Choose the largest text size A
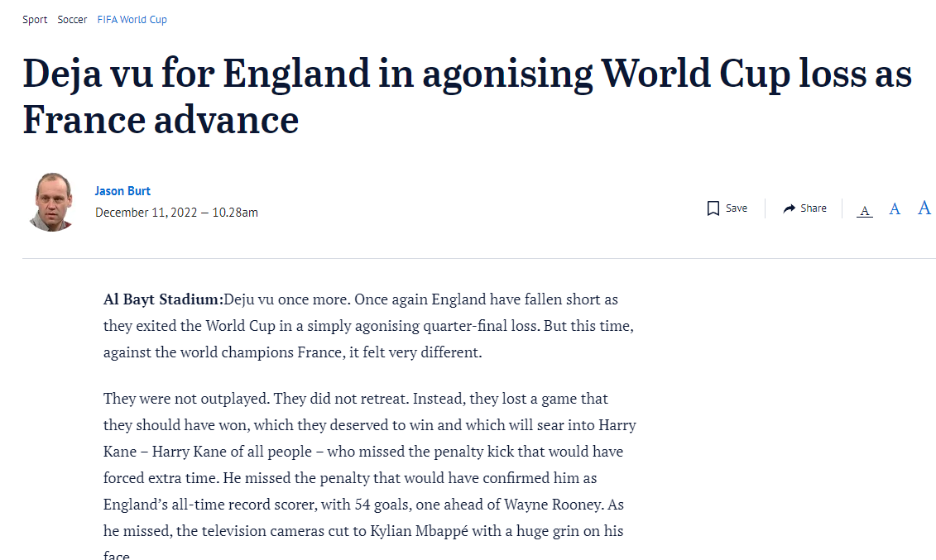 point(924,208)
